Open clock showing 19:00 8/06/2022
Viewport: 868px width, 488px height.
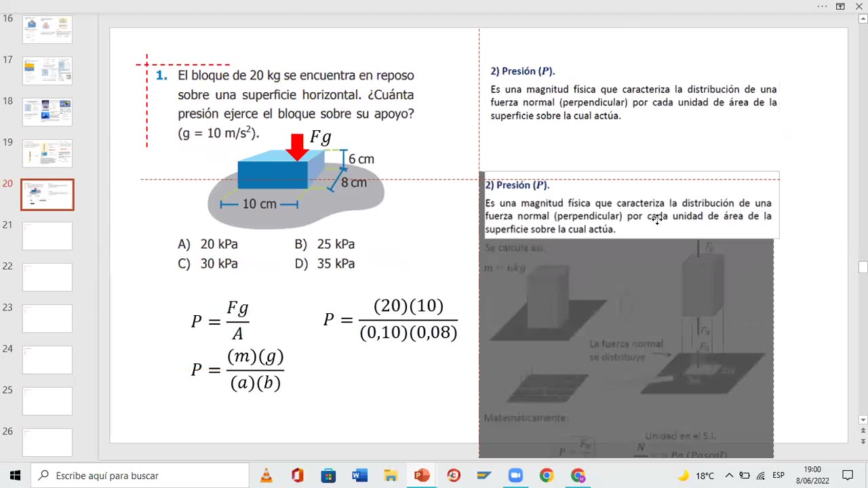812,475
